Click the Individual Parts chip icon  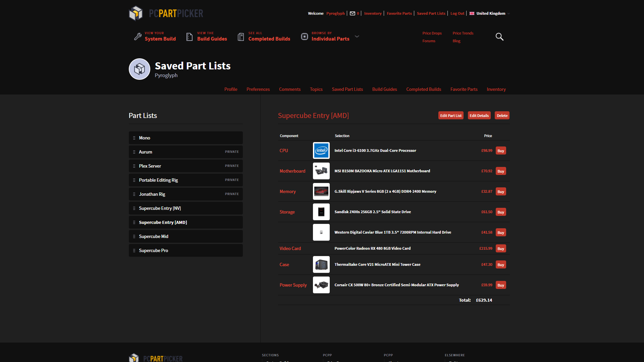[304, 37]
